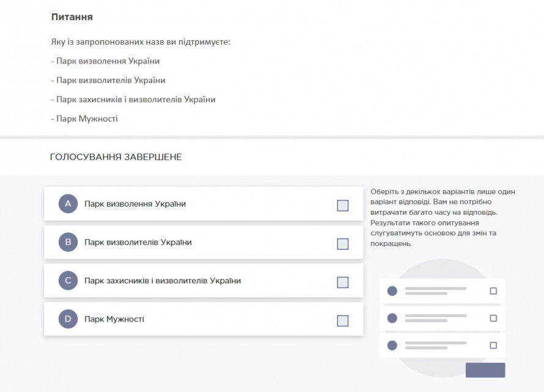Click list line '- Парк захисників і визволителів України'
544x392 pixels.
tap(133, 99)
